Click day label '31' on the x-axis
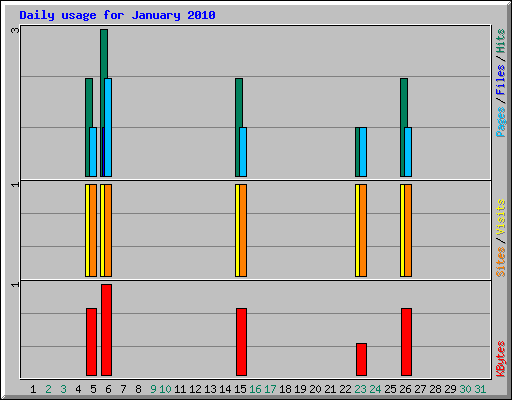Viewport: 512px width, 400px height. pos(480,389)
